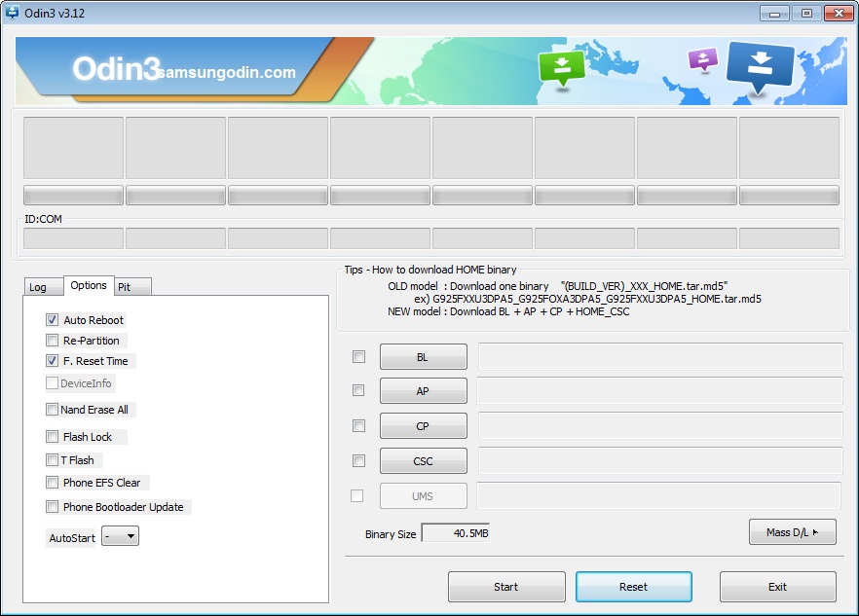This screenshot has width=859, height=616.
Task: Click the Binary Size value field
Action: (x=456, y=532)
